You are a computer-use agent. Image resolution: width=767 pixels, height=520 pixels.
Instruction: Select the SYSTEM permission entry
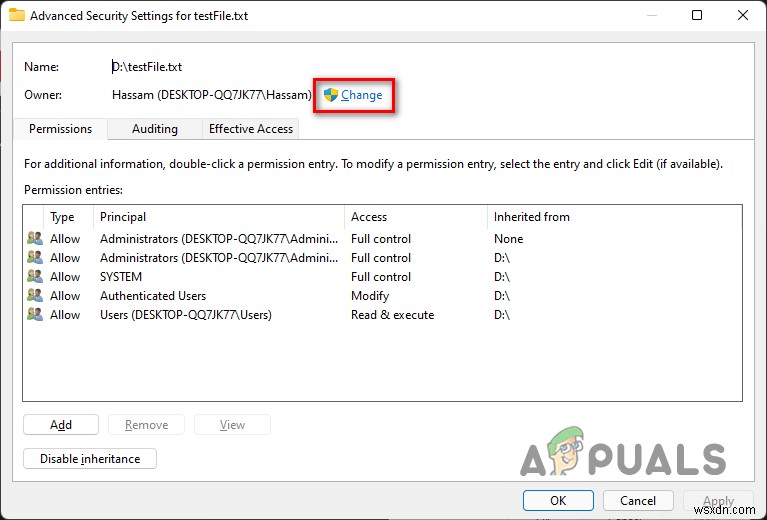382,277
